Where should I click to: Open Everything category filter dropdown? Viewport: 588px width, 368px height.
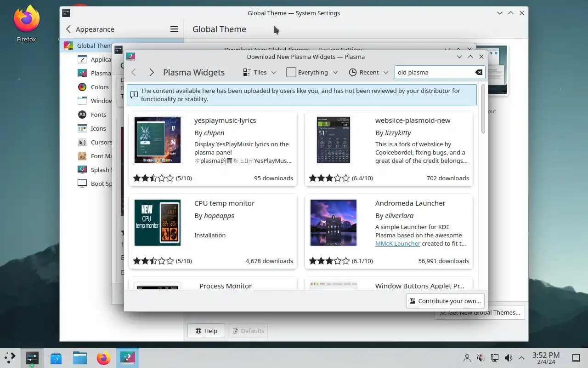tap(312, 72)
